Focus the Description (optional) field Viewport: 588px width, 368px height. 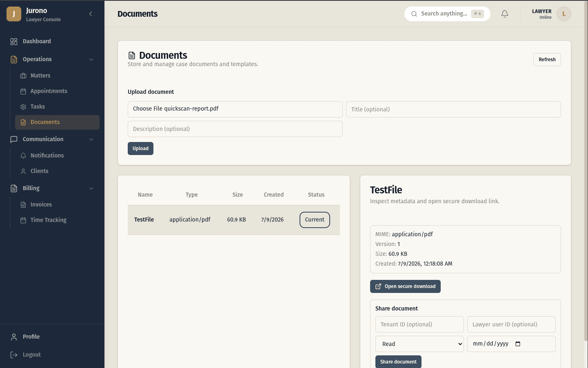point(235,129)
